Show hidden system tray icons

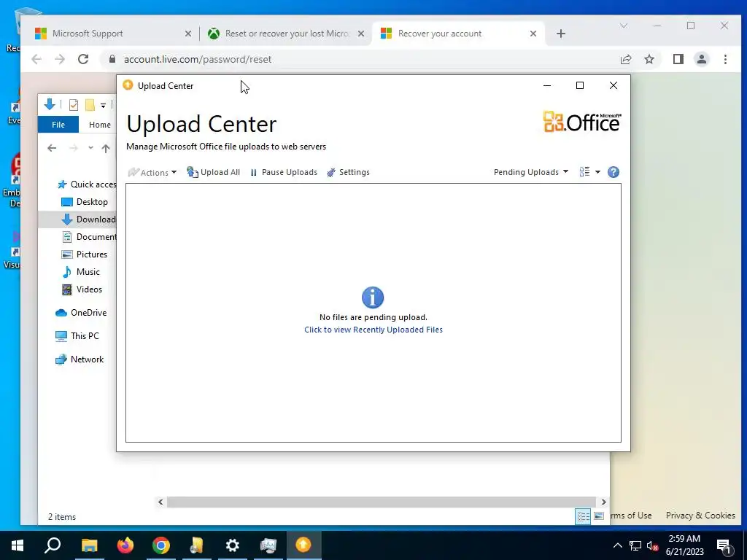[617, 545]
